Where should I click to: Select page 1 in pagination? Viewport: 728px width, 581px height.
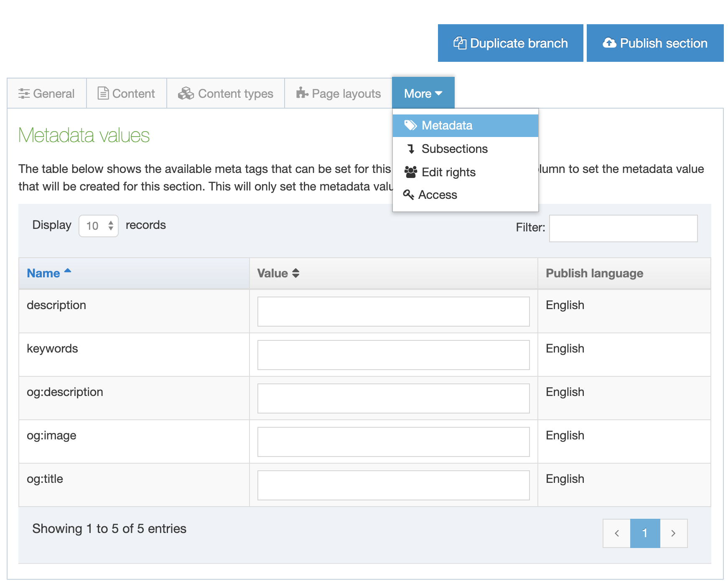point(645,533)
